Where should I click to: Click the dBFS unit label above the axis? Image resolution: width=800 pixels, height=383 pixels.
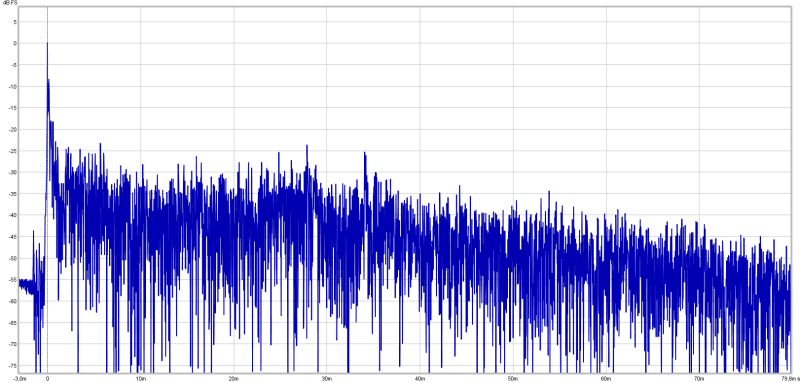(10, 3)
